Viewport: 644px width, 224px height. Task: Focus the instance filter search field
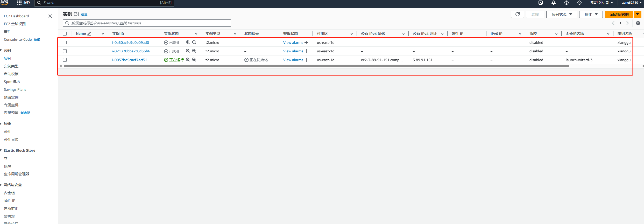[147, 23]
